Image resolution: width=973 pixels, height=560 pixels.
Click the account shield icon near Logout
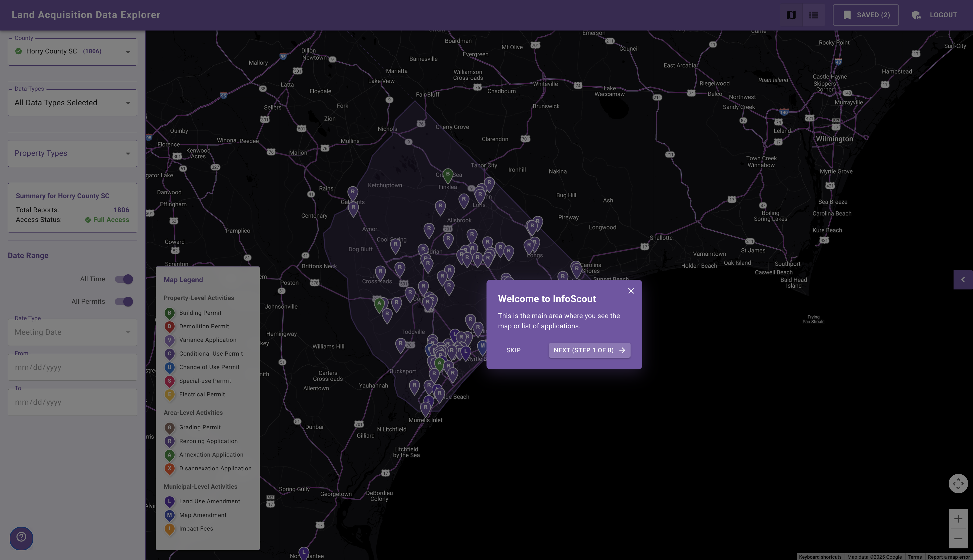pos(916,15)
